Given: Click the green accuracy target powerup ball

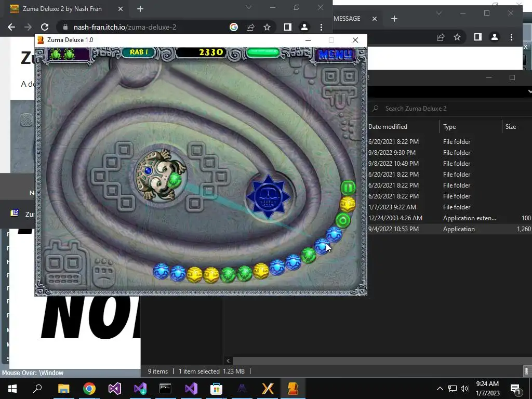Looking at the screenshot, I should [343, 220].
